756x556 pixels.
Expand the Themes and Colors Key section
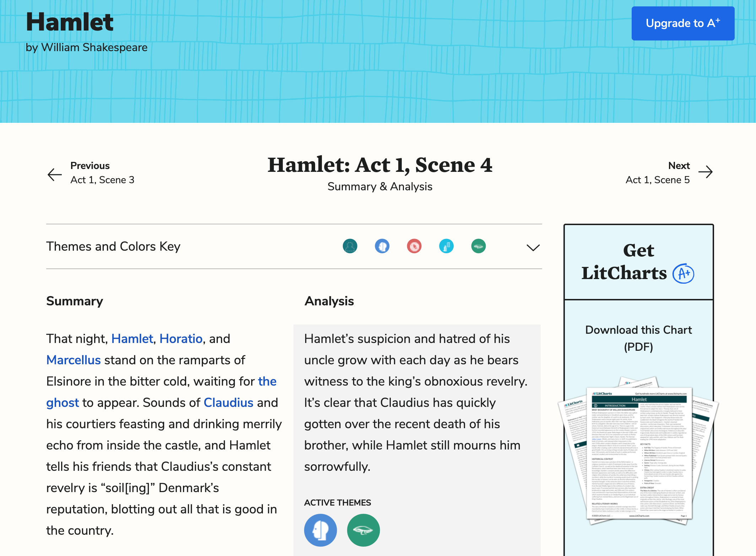pos(533,247)
